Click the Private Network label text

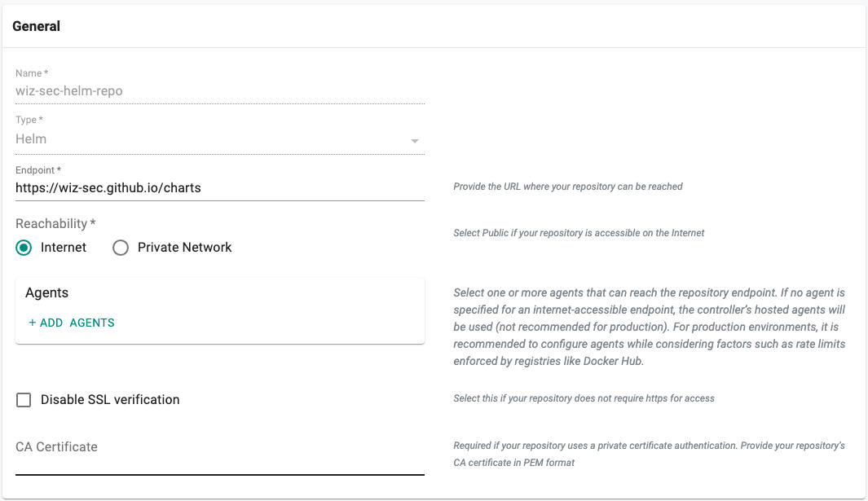pos(184,248)
